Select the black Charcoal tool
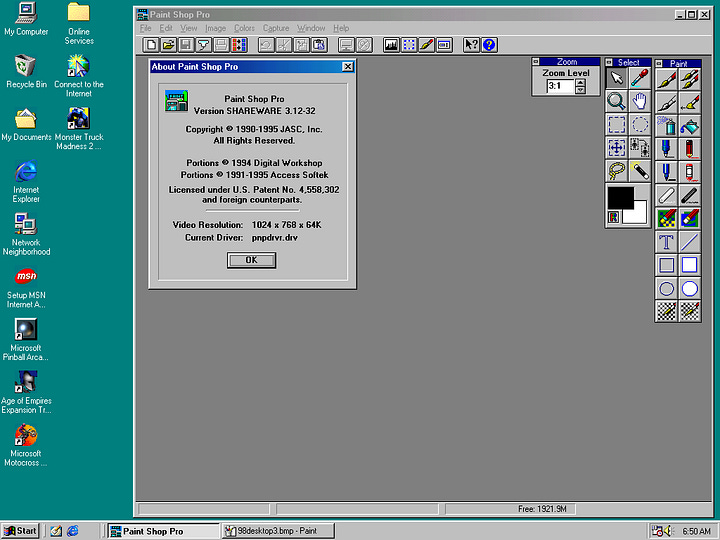Image resolution: width=720 pixels, height=540 pixels. [690, 196]
